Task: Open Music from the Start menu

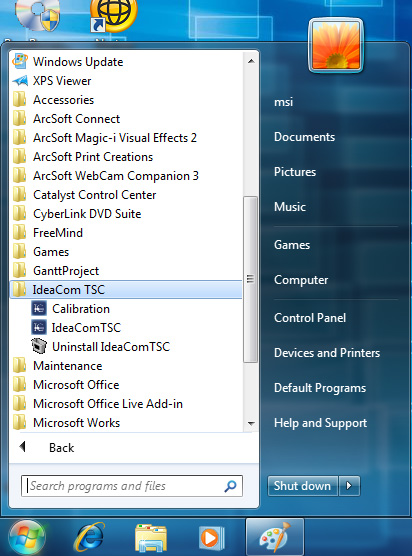Action: pyautogui.click(x=290, y=207)
